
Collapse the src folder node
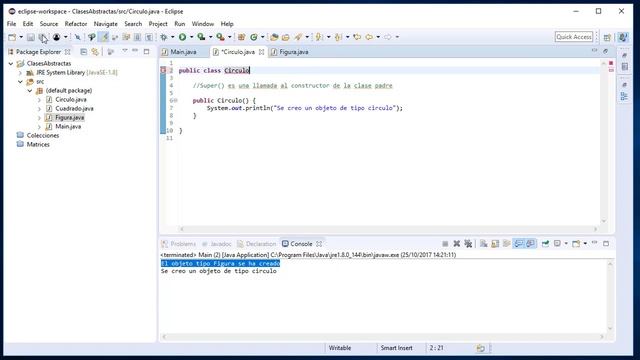(x=20, y=82)
